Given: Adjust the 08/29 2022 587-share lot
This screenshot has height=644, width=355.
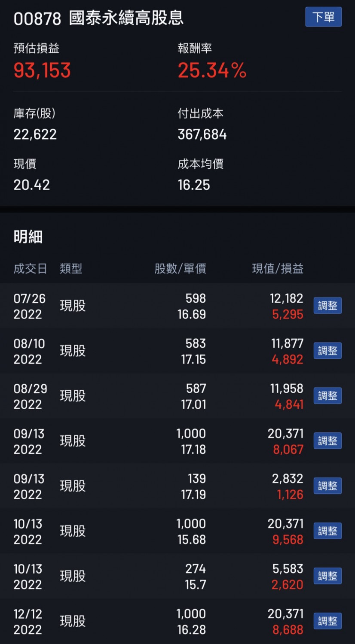Looking at the screenshot, I should [327, 396].
